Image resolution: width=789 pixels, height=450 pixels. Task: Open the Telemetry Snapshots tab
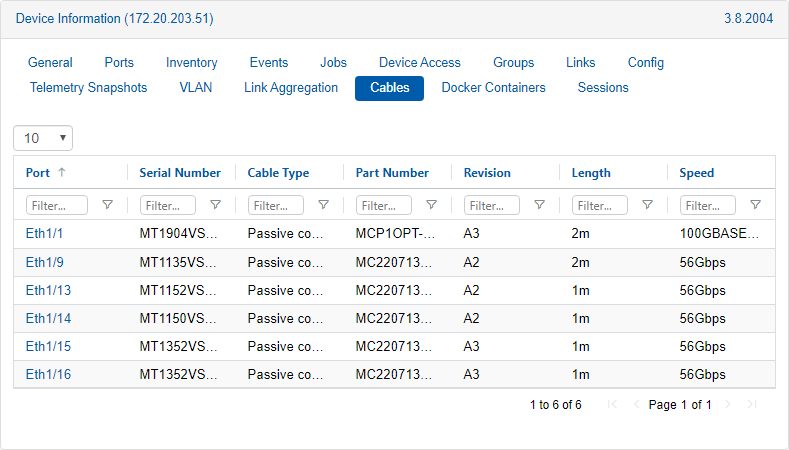click(88, 88)
